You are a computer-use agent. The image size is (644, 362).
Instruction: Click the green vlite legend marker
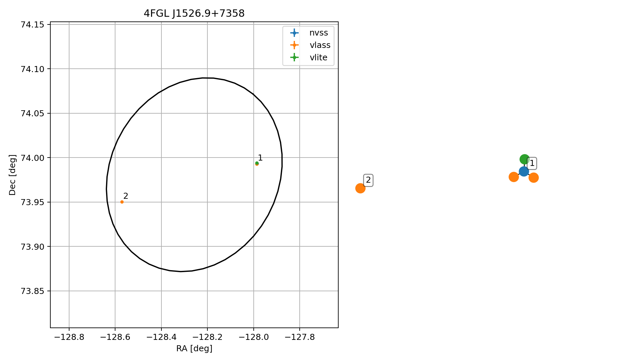coord(294,58)
